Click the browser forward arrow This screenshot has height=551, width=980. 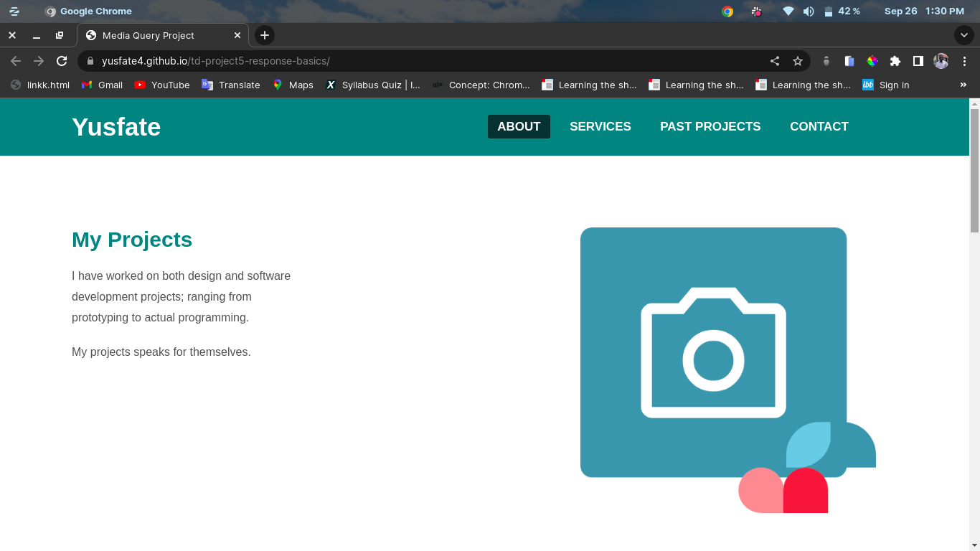click(x=39, y=61)
